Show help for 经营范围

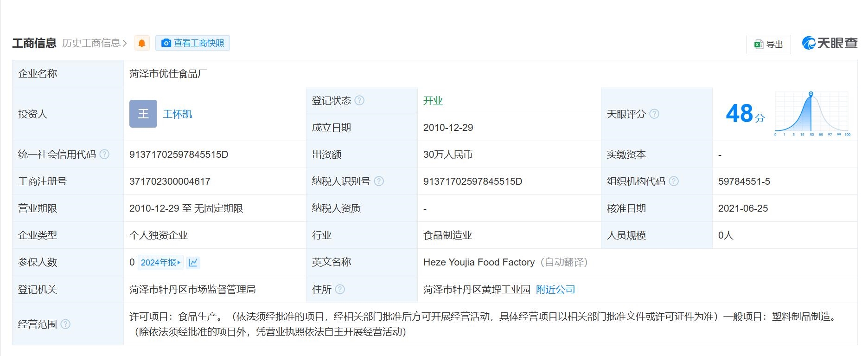[x=66, y=324]
